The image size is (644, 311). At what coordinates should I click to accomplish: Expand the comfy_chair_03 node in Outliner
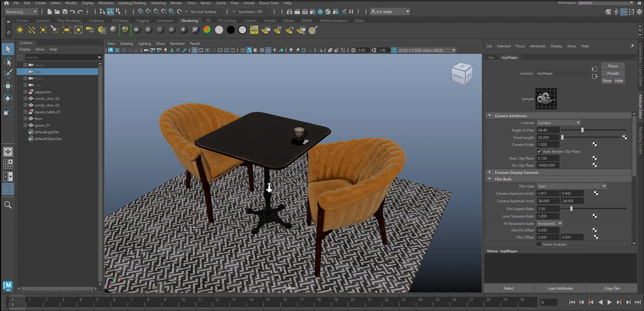[25, 99]
